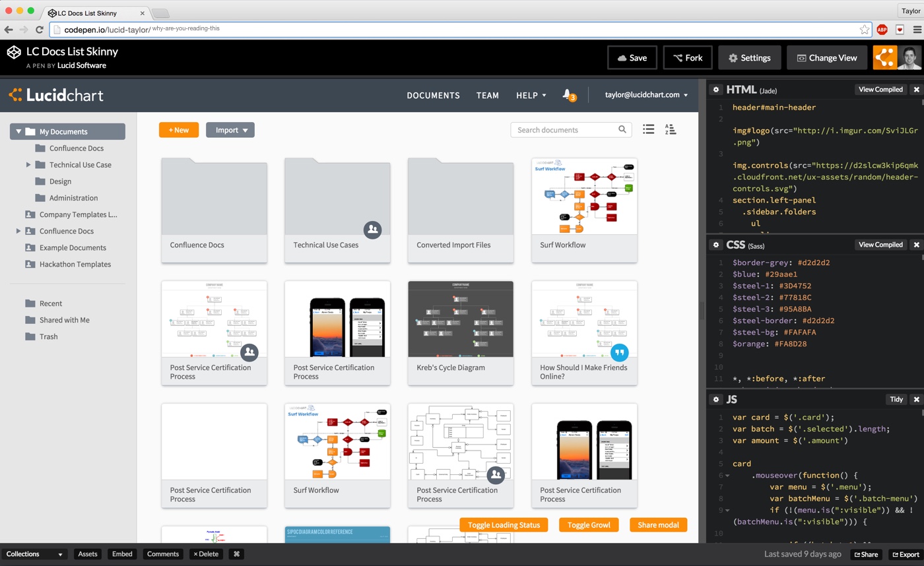Open the gear settings on the HTML panel
The height and width of the screenshot is (566, 924).
715,89
